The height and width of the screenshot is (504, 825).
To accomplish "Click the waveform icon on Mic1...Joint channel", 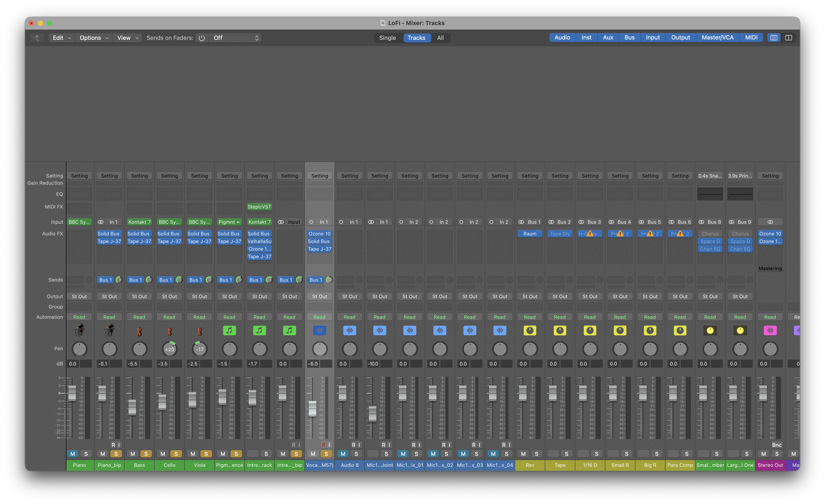I will [x=380, y=330].
